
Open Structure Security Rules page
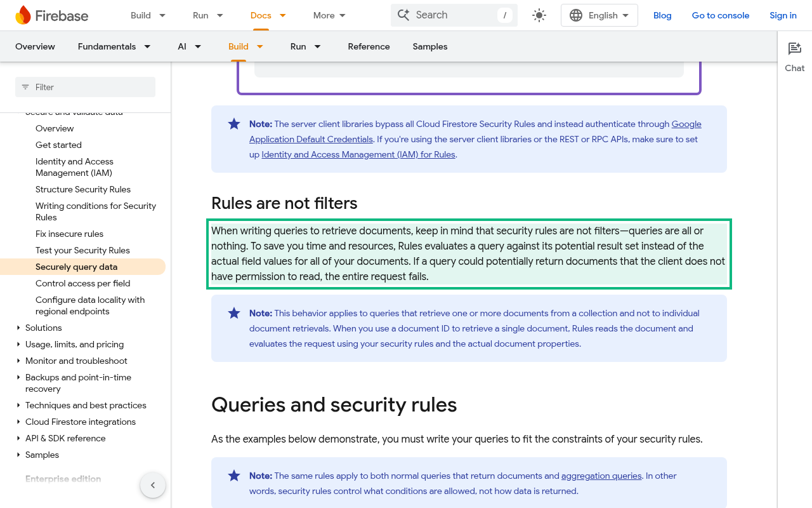83,189
